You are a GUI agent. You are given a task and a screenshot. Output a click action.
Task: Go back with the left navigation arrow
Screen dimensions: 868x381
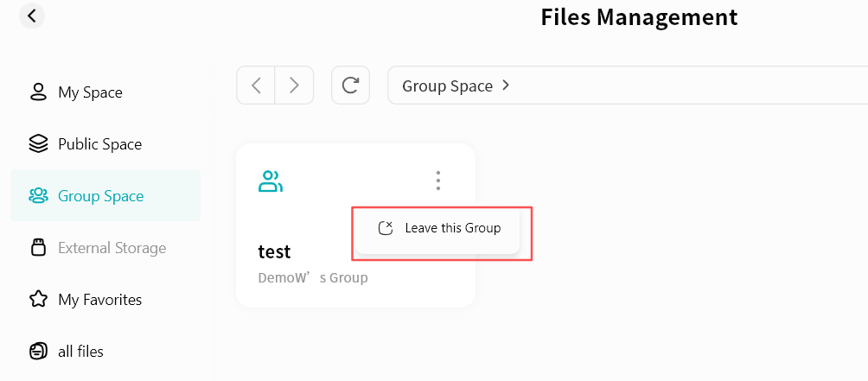click(x=256, y=86)
